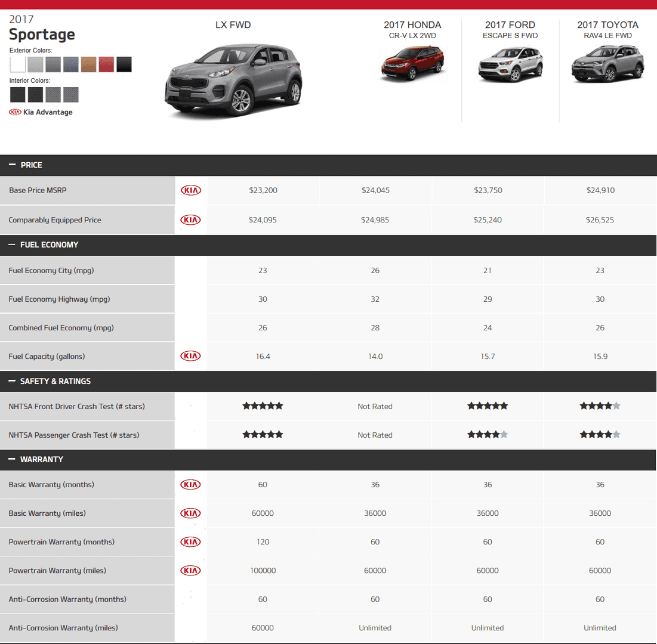The height and width of the screenshot is (644, 657).
Task: Pick the red exterior color swatch
Action: coord(106,64)
